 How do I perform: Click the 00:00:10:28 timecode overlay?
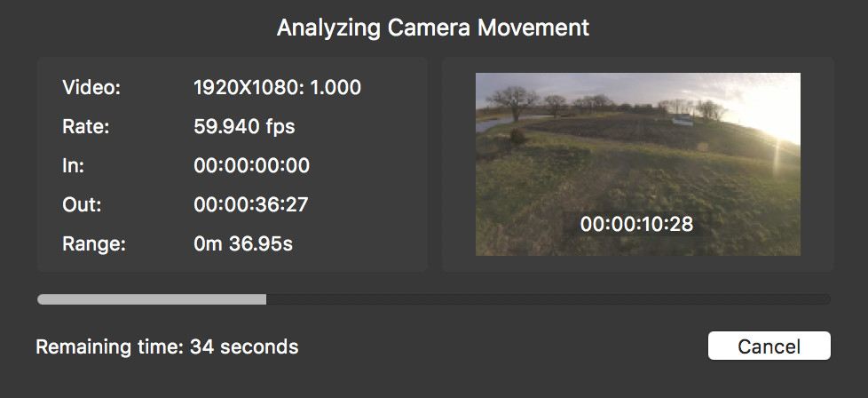point(636,224)
